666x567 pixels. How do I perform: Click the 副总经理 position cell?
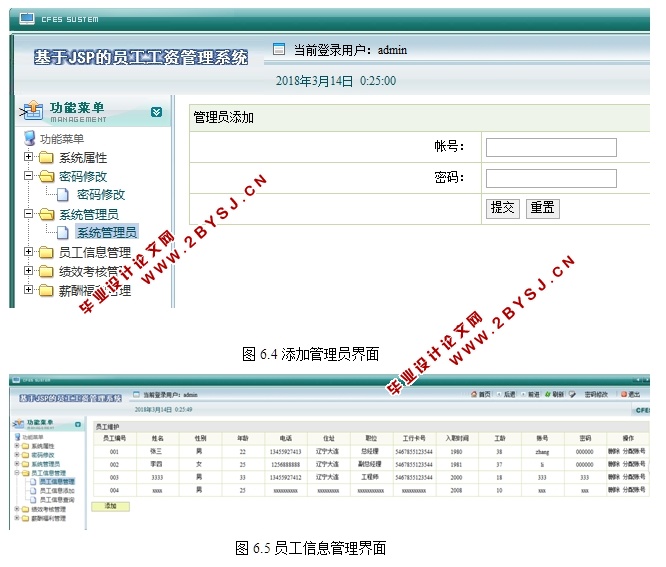coord(370,464)
